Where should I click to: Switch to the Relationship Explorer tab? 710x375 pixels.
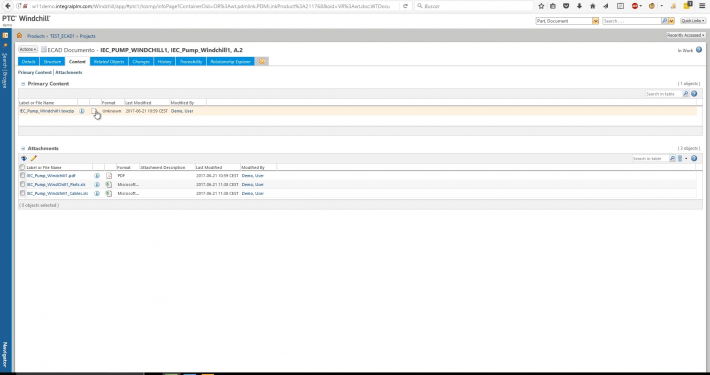coord(230,61)
